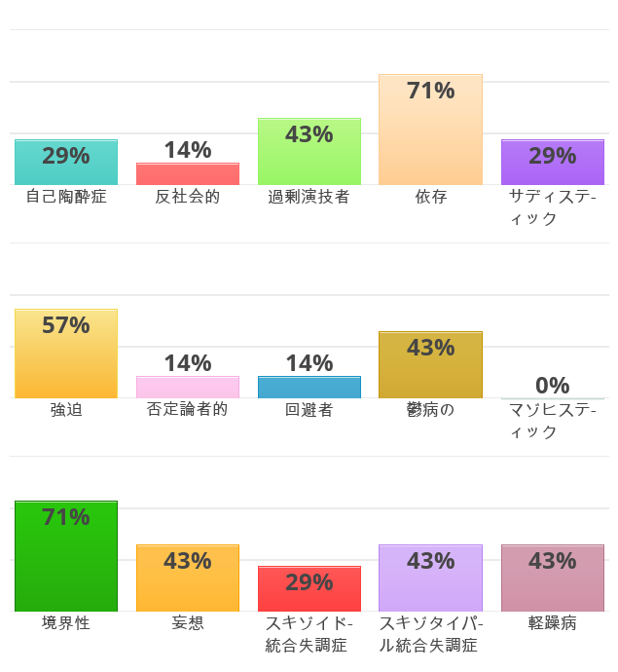
Task: Click the yellow 強迫 57% bar
Action: [66, 354]
